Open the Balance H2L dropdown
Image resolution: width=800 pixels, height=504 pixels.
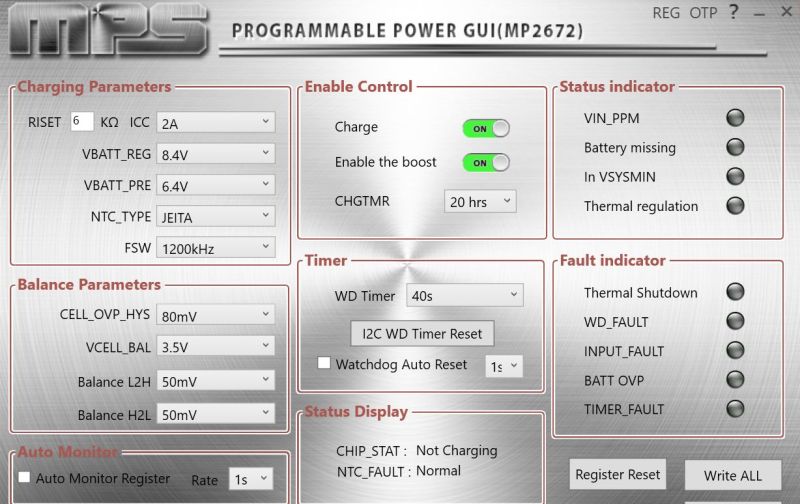pos(215,414)
